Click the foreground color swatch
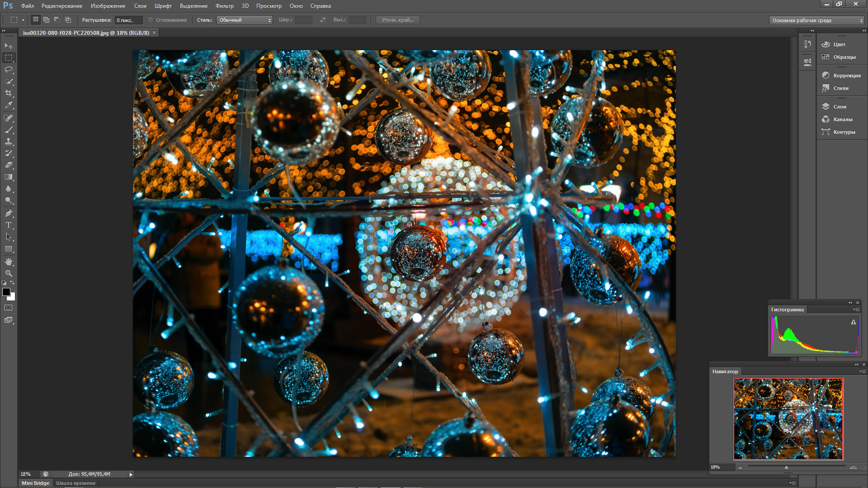Image resolution: width=868 pixels, height=488 pixels. tap(6, 292)
